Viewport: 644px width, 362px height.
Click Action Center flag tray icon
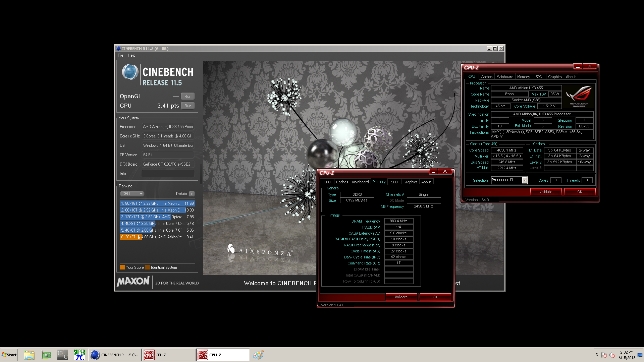point(604,355)
